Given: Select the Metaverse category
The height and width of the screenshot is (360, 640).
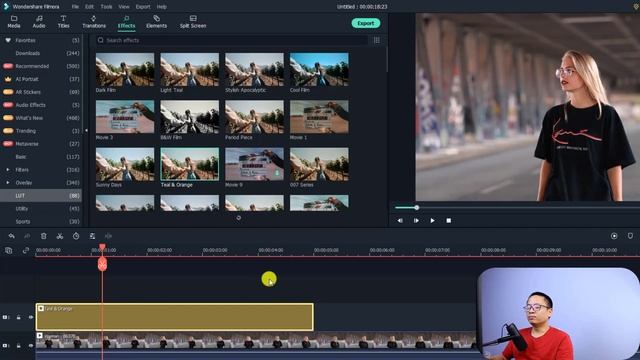Looking at the screenshot, I should tap(41, 144).
